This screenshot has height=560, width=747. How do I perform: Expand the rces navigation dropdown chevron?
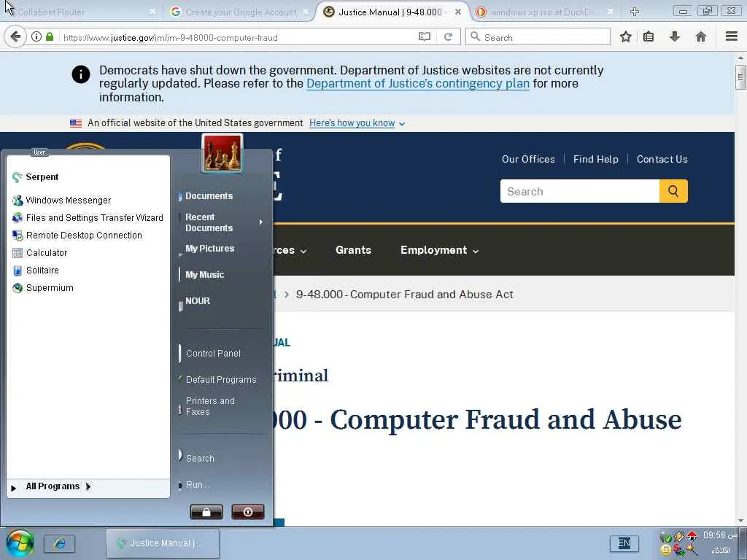(x=303, y=252)
